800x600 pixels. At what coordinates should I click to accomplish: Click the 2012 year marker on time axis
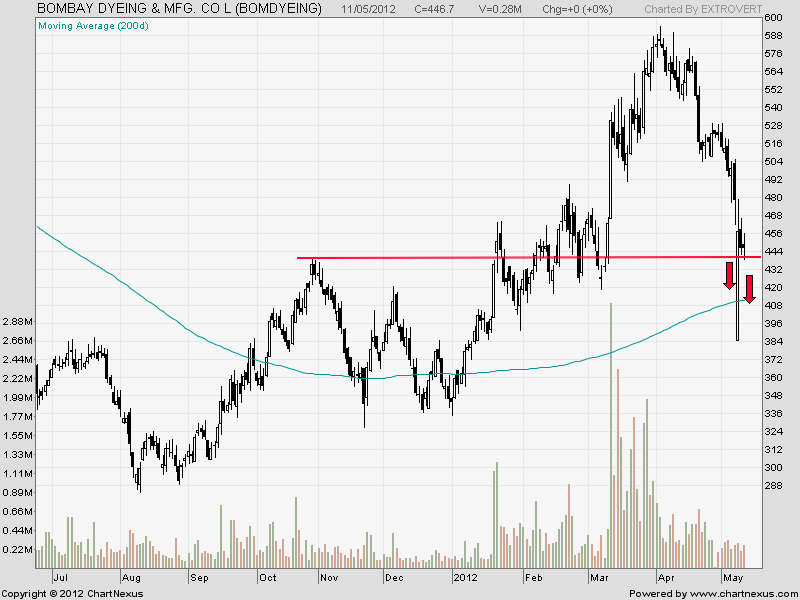[466, 578]
